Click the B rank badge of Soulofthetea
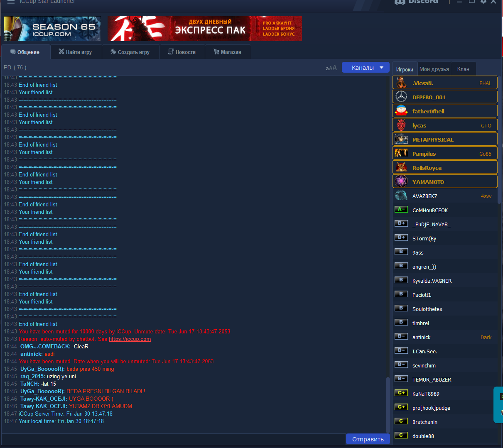The width and height of the screenshot is (503, 448). click(401, 308)
